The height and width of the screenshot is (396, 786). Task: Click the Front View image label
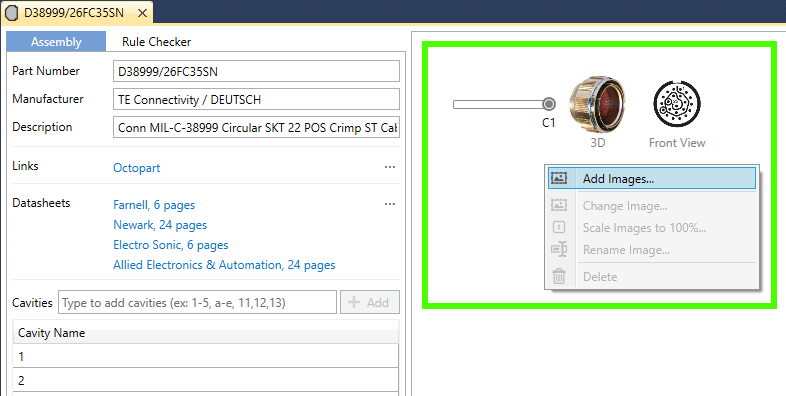click(x=677, y=143)
